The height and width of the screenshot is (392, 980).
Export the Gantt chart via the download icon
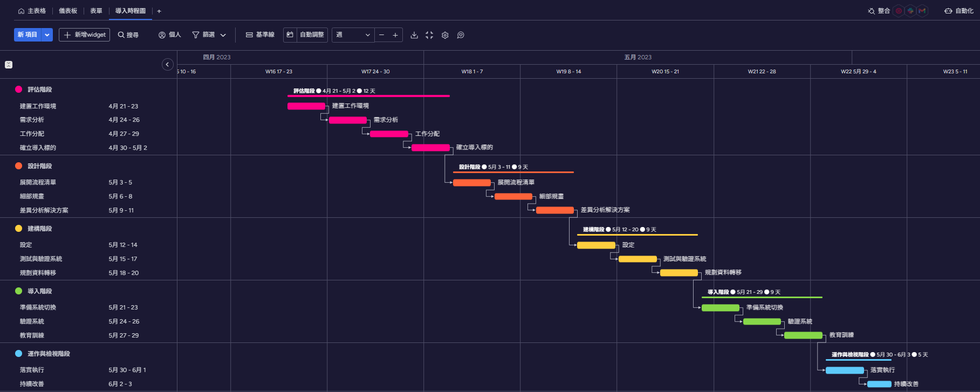[414, 35]
